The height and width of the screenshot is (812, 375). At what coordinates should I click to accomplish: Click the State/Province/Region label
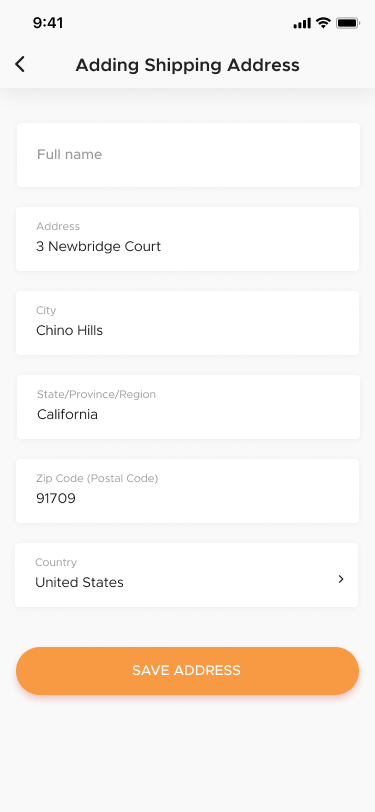96,394
